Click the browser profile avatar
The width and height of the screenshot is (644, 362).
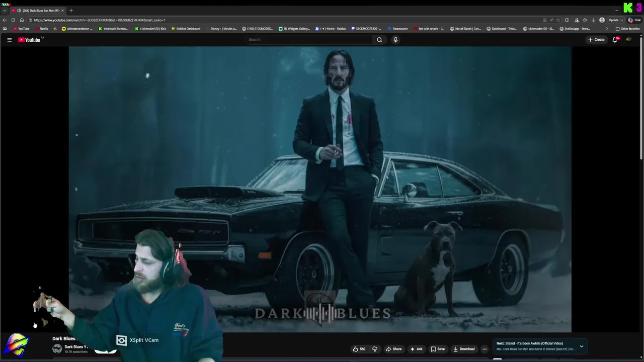coord(602,20)
